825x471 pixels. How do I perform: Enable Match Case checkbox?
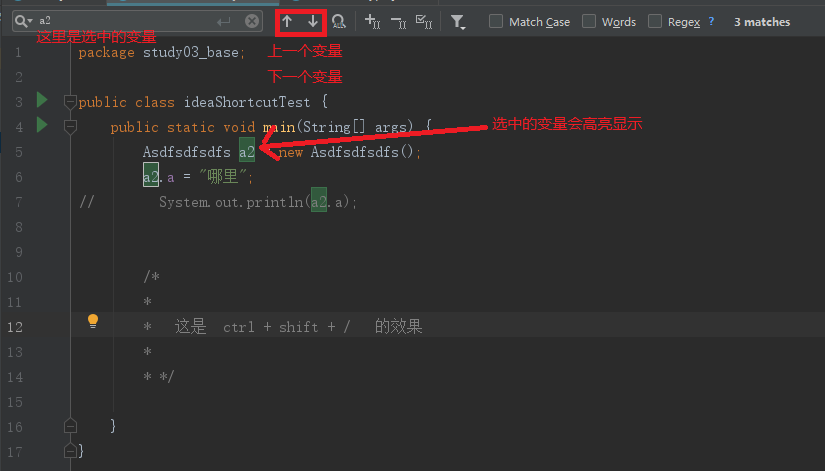pyautogui.click(x=496, y=22)
